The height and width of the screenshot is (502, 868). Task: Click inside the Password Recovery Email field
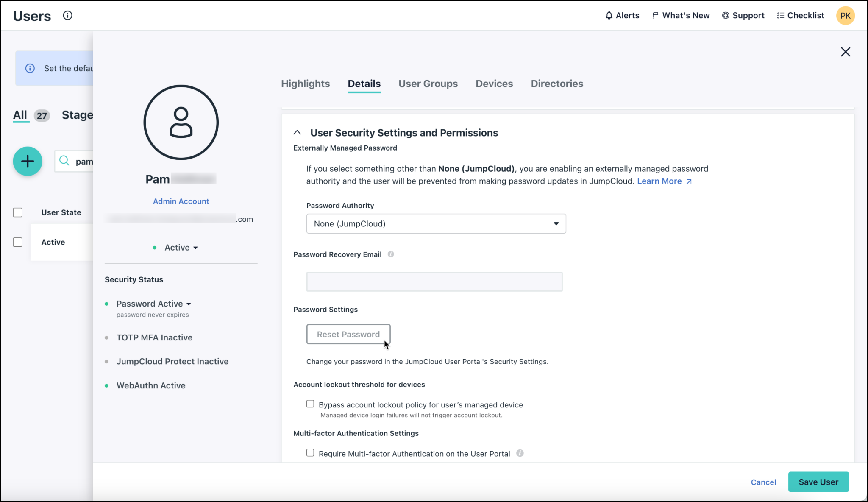(x=434, y=281)
